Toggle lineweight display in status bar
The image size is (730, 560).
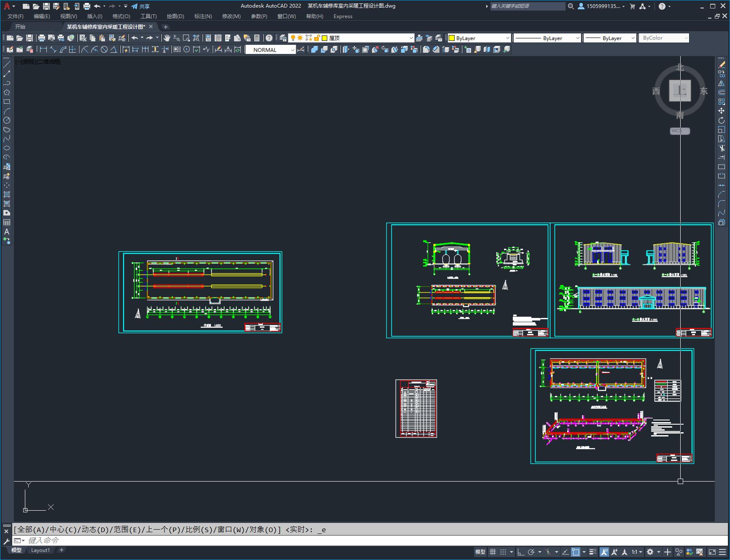[593, 552]
